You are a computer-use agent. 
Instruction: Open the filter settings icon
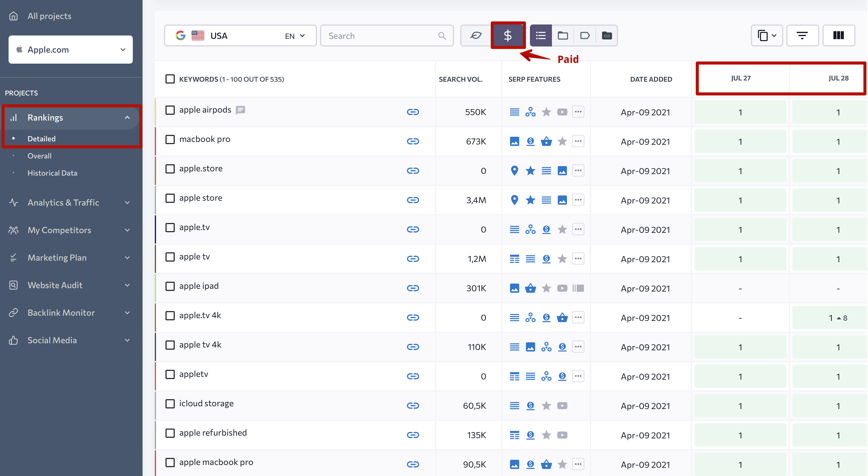(x=802, y=35)
